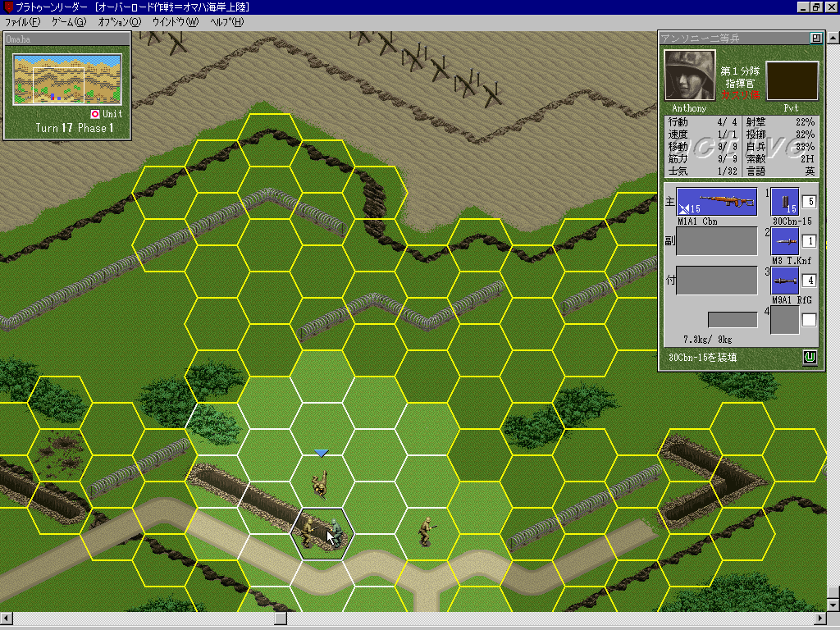
Task: Select the empty secondary (副) weapon slot
Action: click(716, 241)
